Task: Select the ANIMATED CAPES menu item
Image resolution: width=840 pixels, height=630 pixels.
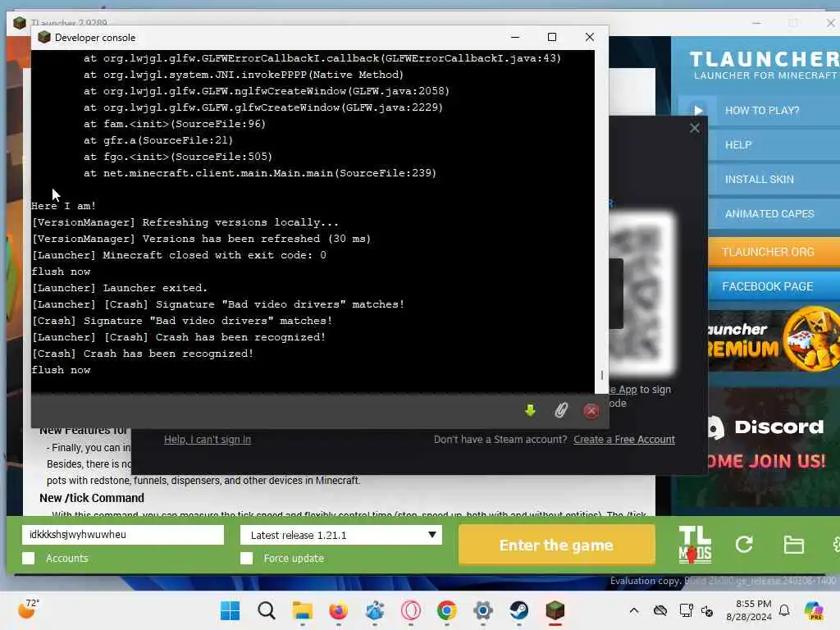Action: coord(769,214)
